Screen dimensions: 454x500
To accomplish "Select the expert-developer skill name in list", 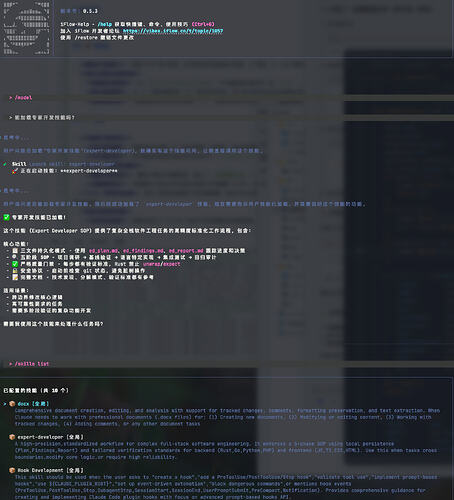I will 40,437.
